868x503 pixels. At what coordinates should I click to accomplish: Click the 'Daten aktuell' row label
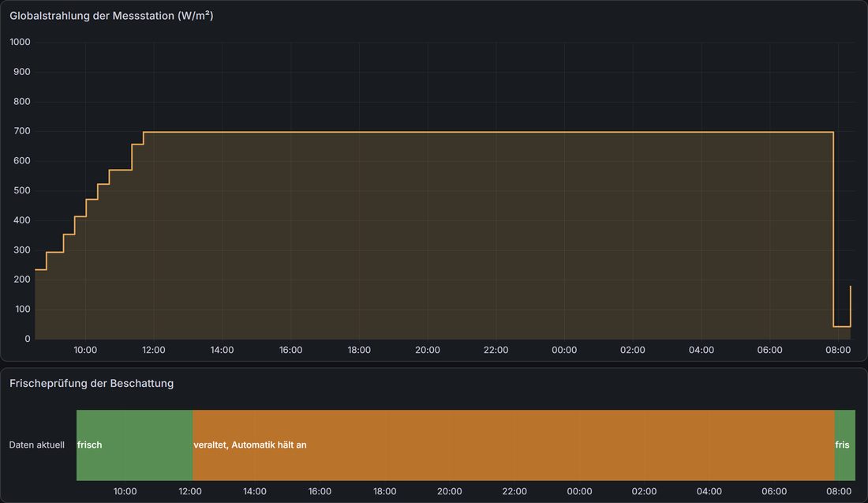(x=36, y=445)
